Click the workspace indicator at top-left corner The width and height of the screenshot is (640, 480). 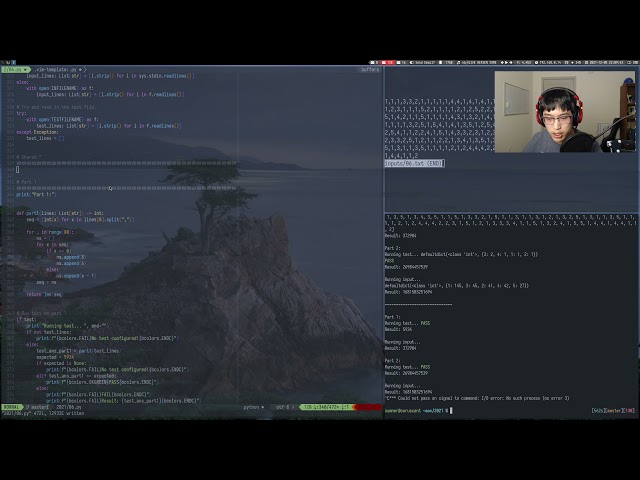pos(8,62)
